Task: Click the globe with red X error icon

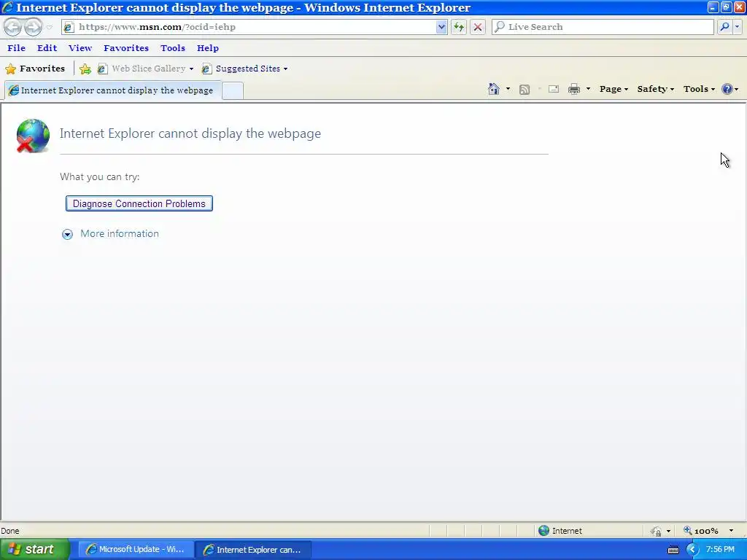Action: [x=32, y=136]
